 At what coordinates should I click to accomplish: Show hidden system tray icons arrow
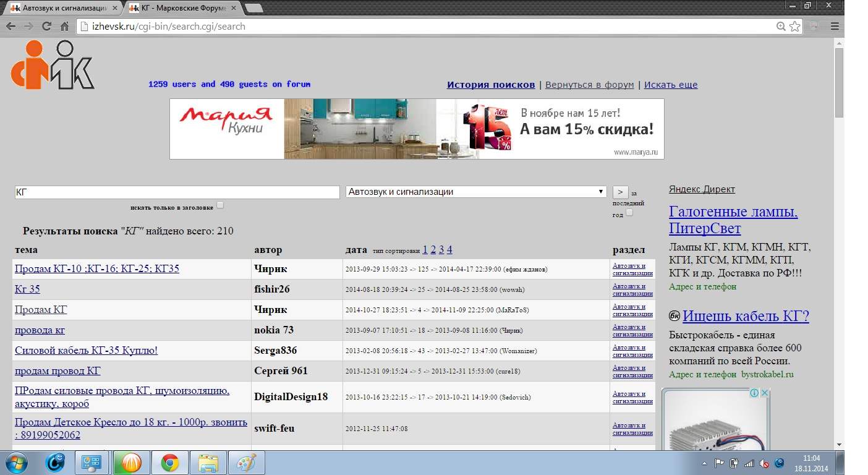705,463
